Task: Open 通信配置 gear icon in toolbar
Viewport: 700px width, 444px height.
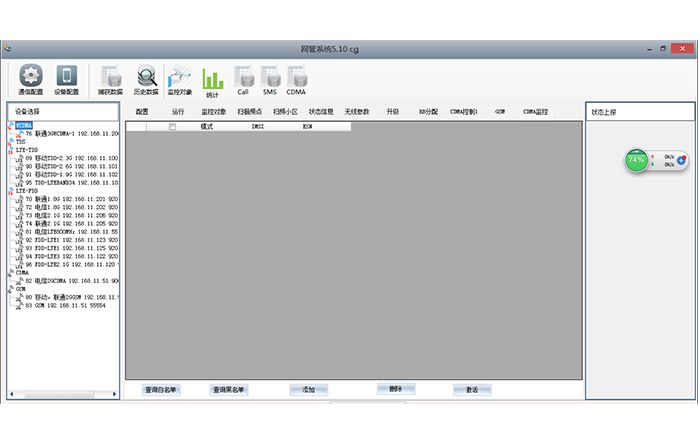Action: point(32,78)
